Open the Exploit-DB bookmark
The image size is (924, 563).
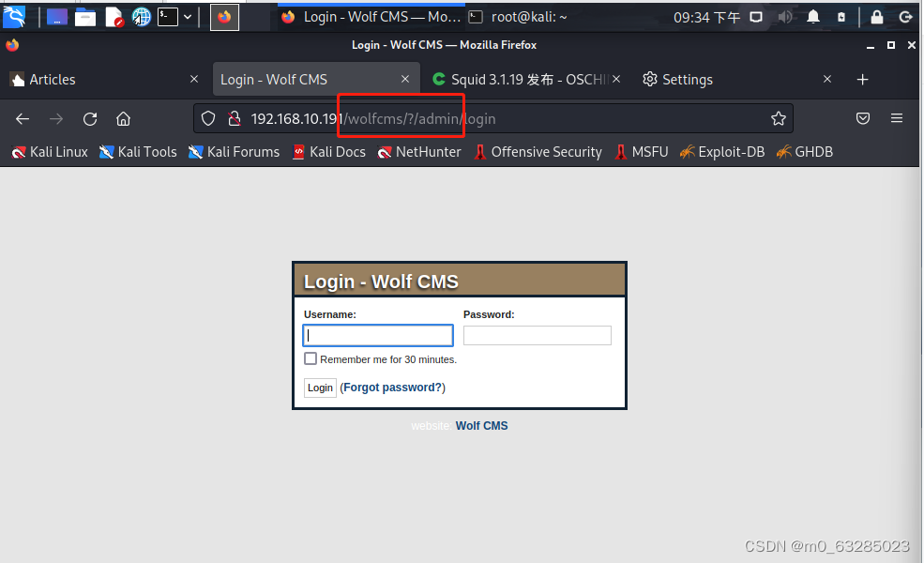722,152
